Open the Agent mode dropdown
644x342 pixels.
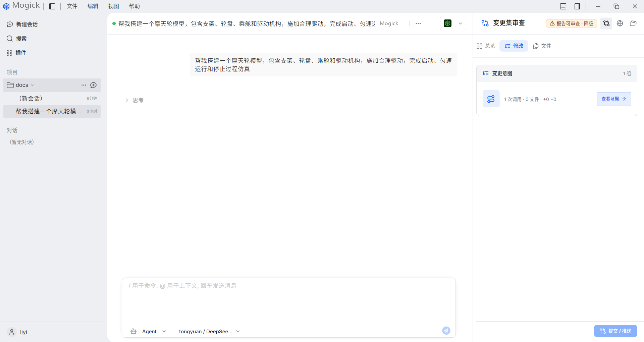[154, 331]
